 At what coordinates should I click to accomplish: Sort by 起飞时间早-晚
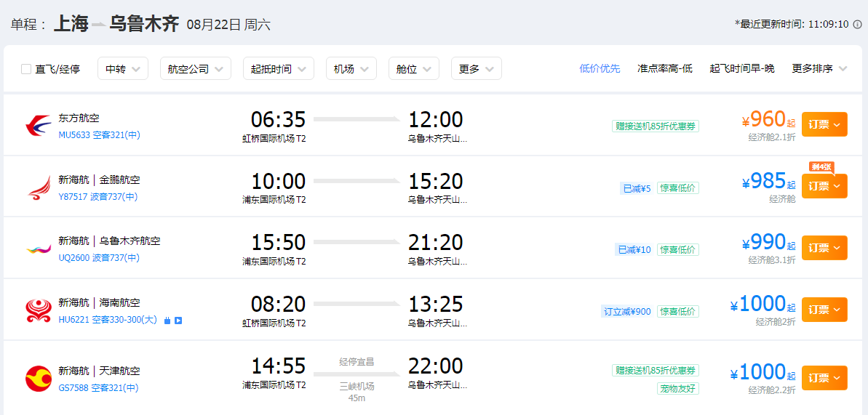tap(742, 68)
